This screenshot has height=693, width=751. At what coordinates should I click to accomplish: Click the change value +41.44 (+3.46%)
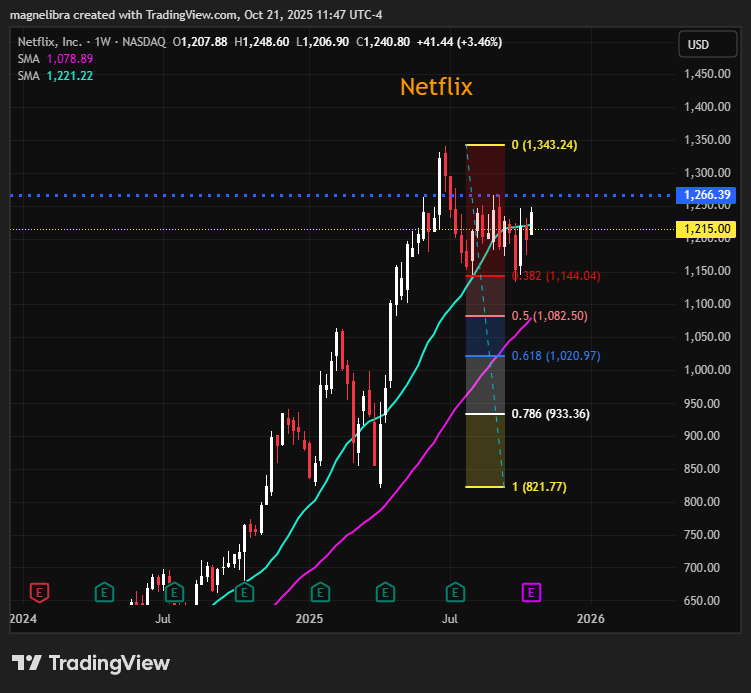click(x=459, y=42)
